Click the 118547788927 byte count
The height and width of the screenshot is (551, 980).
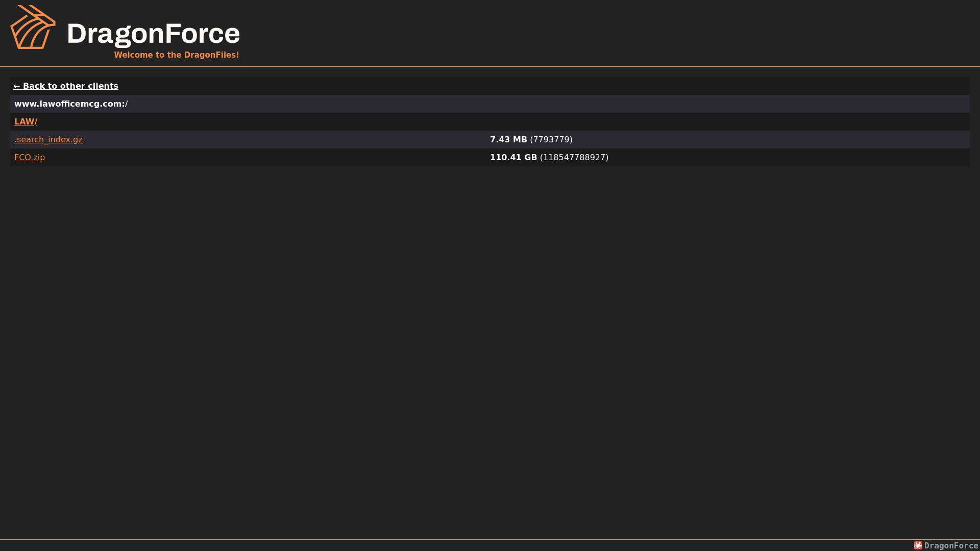tap(574, 157)
